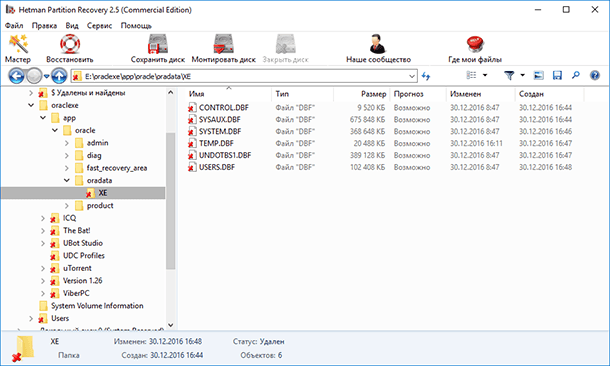Open help question mark icon
Screen dimensions: 610x366
[x=594, y=75]
